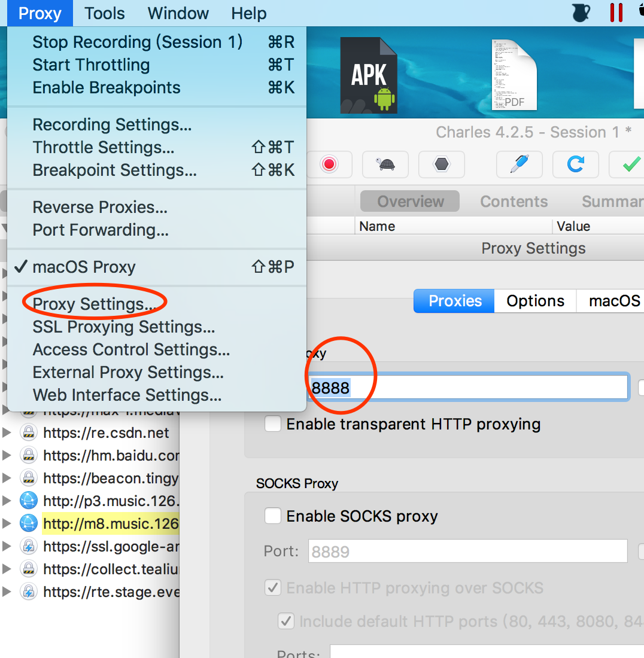Click lock icon beside https://beacon.tingyun
This screenshot has width=644, height=658.
tap(29, 478)
